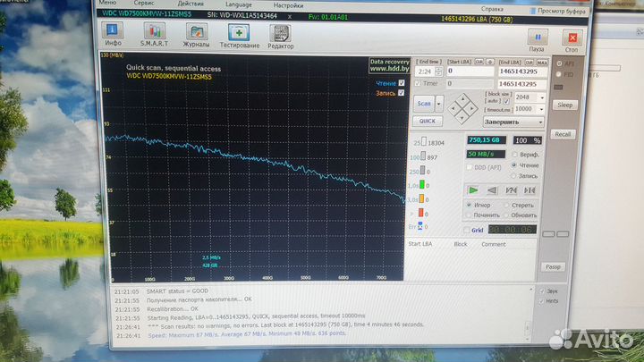Open the Сервис menu

pos(143,4)
